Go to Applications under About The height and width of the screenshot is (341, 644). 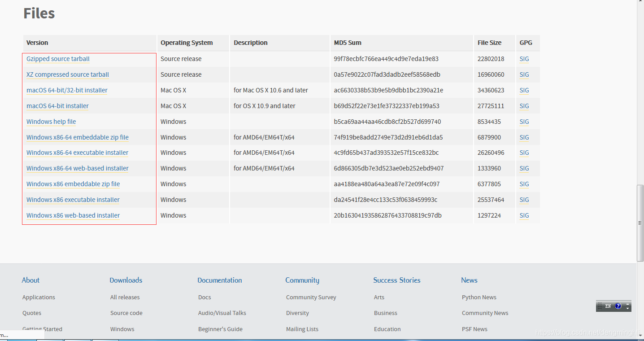click(39, 297)
